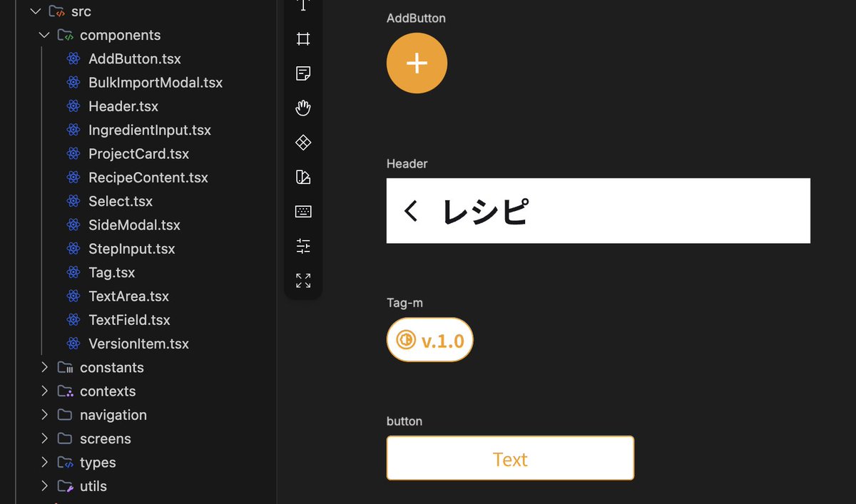Expand the utils folder chevron
The width and height of the screenshot is (856, 504).
pos(44,486)
